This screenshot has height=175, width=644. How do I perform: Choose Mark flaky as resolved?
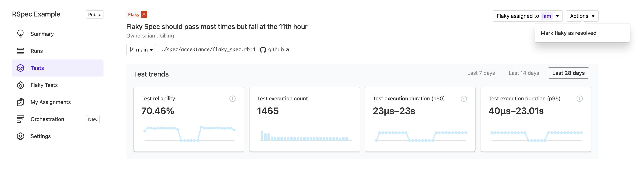tap(568, 33)
